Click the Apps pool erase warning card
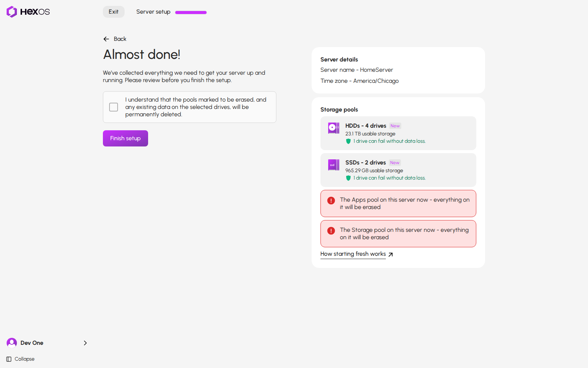 398,204
